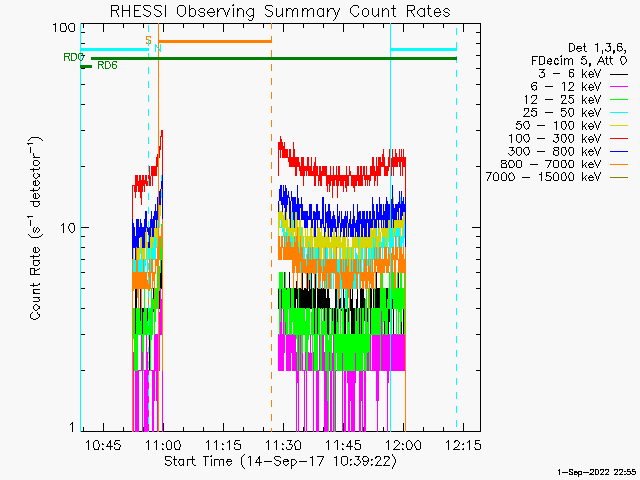Click the 11:00 x-axis tick label
The height and width of the screenshot is (480, 640).
tap(163, 445)
